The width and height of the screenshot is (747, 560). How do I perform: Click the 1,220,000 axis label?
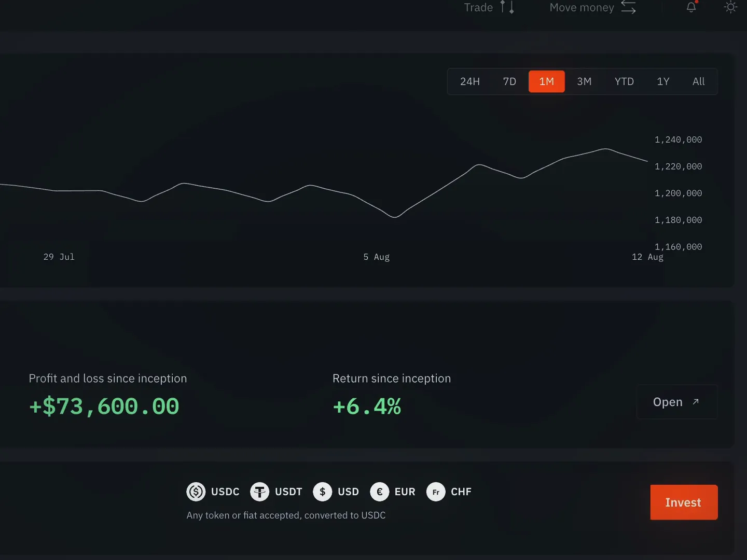point(678,166)
